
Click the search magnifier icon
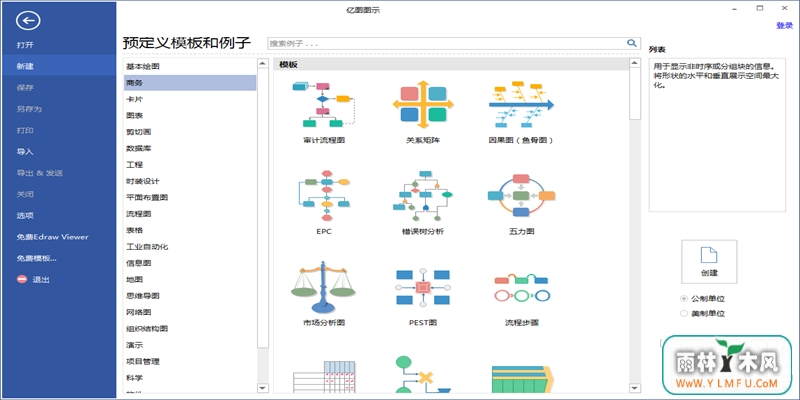632,43
